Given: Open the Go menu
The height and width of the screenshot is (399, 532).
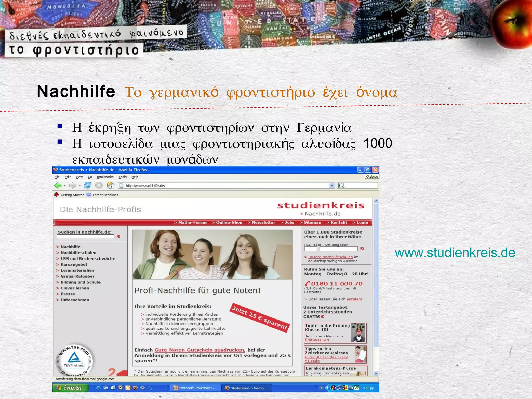Looking at the screenshot, I should [x=90, y=177].
